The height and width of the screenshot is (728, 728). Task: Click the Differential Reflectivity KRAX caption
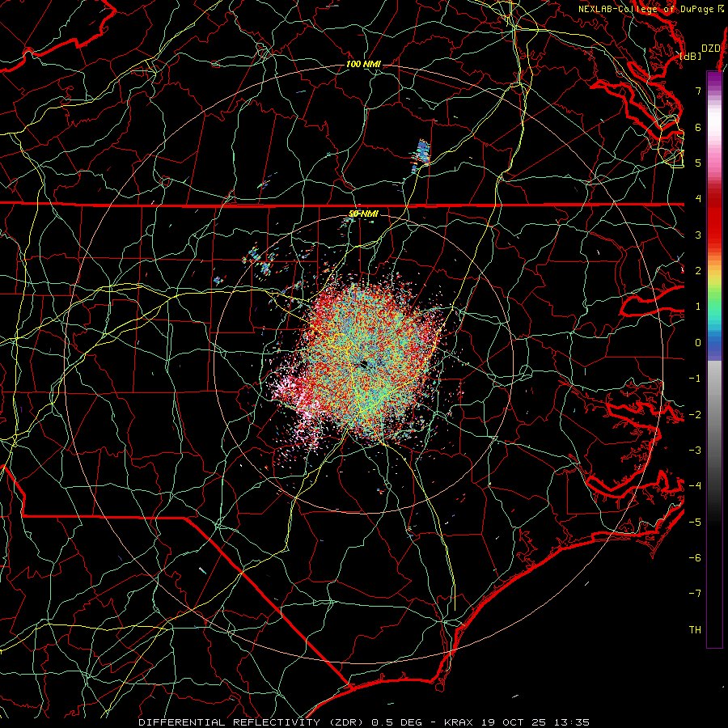(x=364, y=722)
